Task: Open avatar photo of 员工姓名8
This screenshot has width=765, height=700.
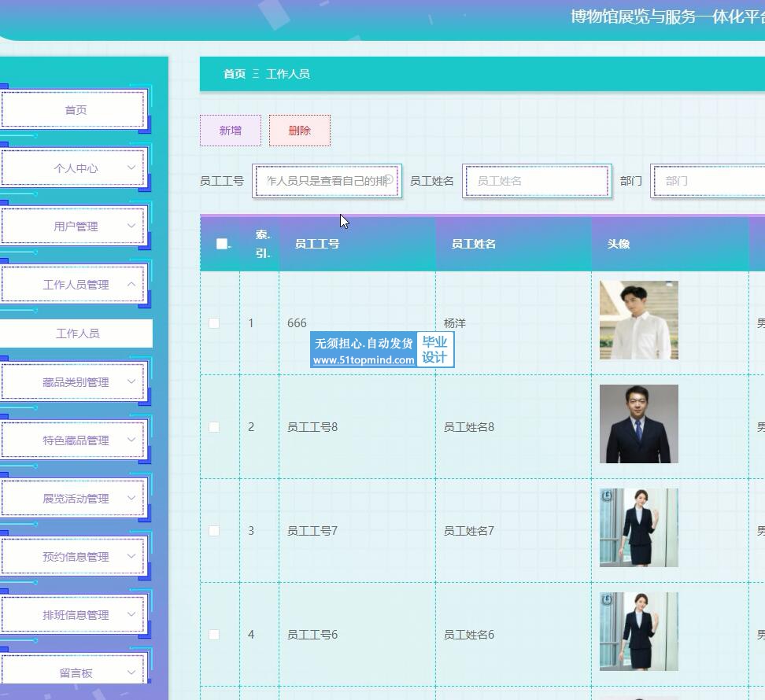Action: (x=638, y=424)
